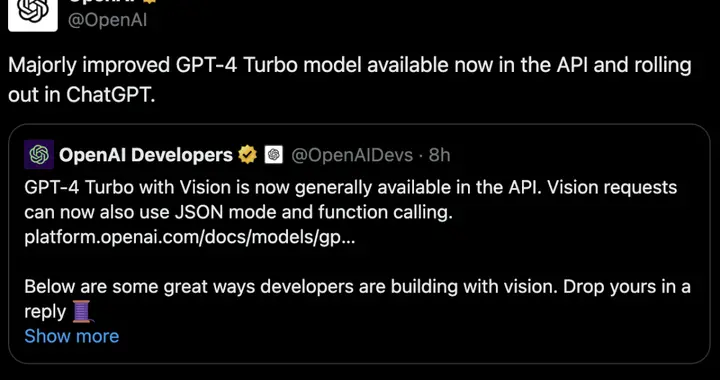This screenshot has height=380, width=720.
Task: Click the small white OpenAI affiliate badge
Action: click(274, 156)
